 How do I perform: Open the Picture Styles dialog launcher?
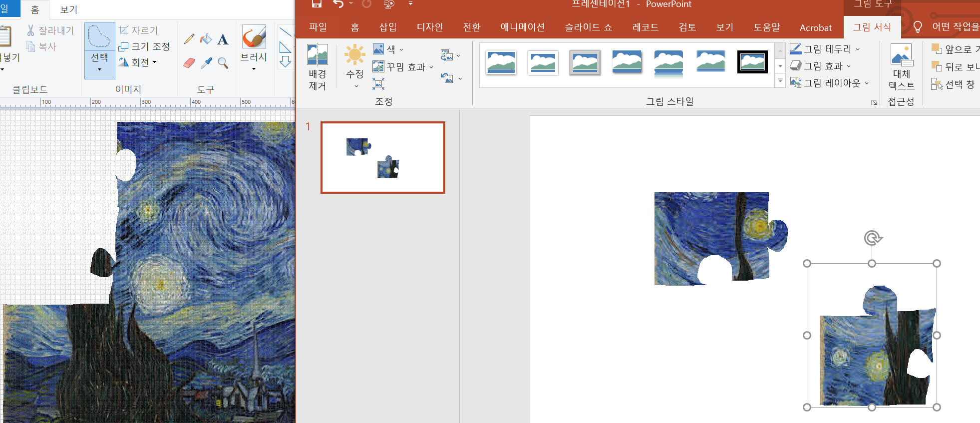coord(874,102)
